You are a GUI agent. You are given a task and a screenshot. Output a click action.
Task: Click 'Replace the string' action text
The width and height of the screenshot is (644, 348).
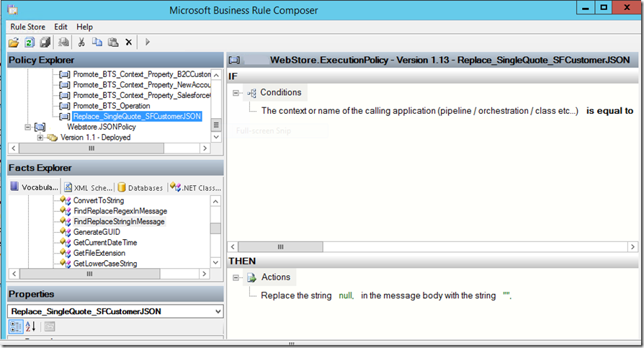coord(296,296)
